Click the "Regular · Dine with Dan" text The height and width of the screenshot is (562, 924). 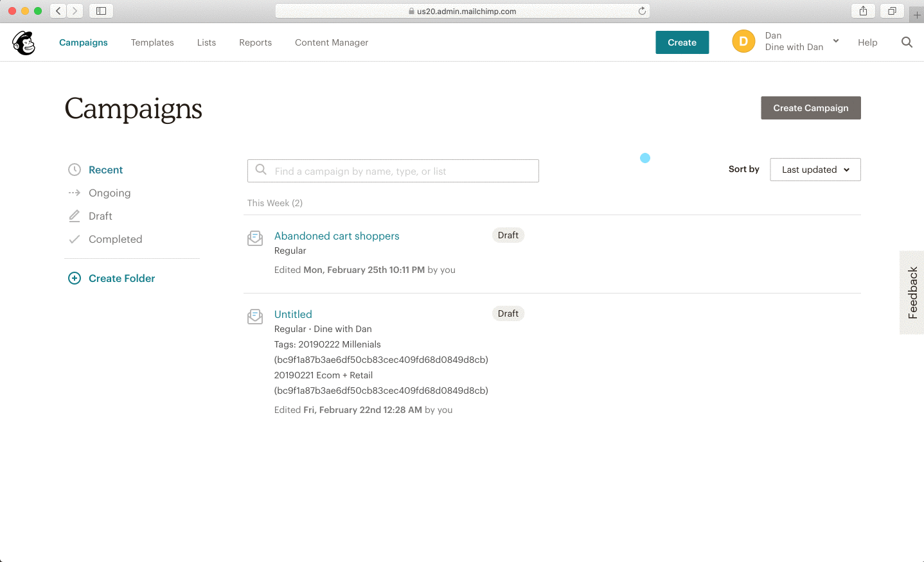[x=323, y=329]
